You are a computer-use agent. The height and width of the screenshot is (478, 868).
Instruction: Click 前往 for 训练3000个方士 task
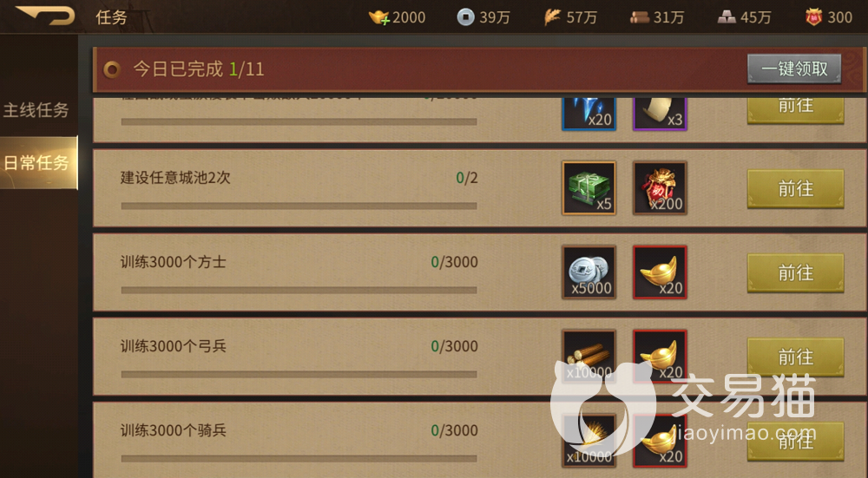795,273
